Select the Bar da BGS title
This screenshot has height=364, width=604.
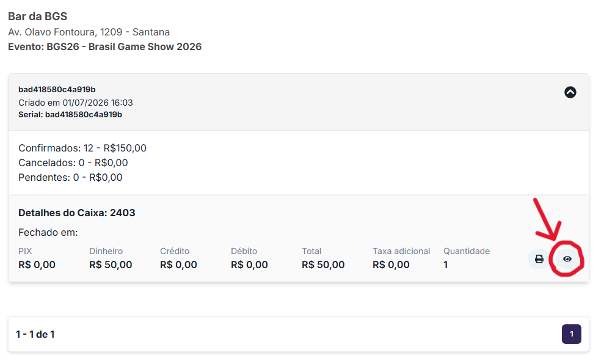point(38,16)
